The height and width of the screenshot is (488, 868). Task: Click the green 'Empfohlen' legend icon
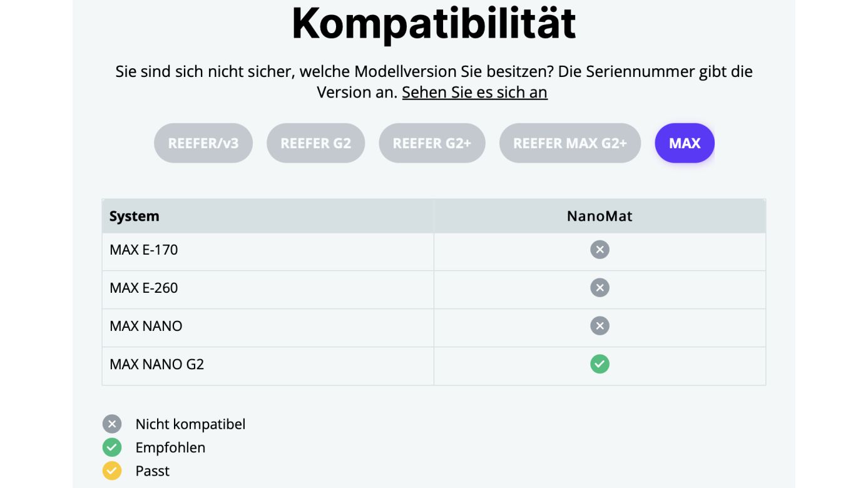(x=112, y=447)
